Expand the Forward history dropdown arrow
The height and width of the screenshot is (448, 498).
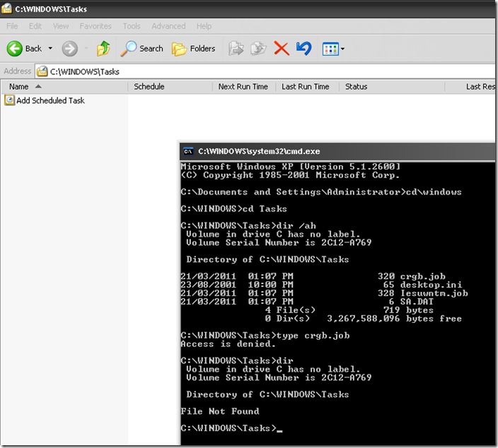[84, 49]
